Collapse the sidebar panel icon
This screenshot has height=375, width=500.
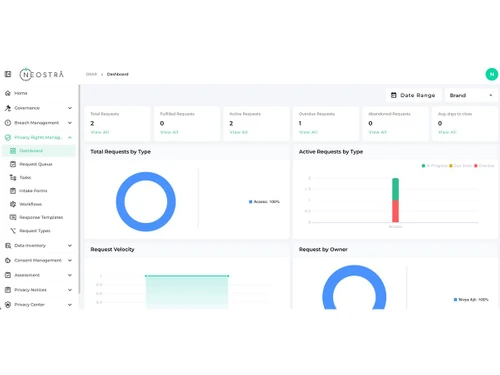point(8,74)
